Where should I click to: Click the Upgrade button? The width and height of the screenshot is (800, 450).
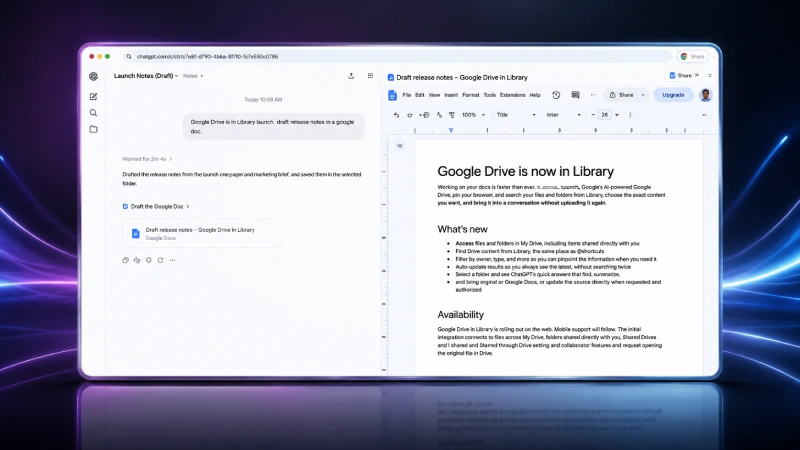673,95
